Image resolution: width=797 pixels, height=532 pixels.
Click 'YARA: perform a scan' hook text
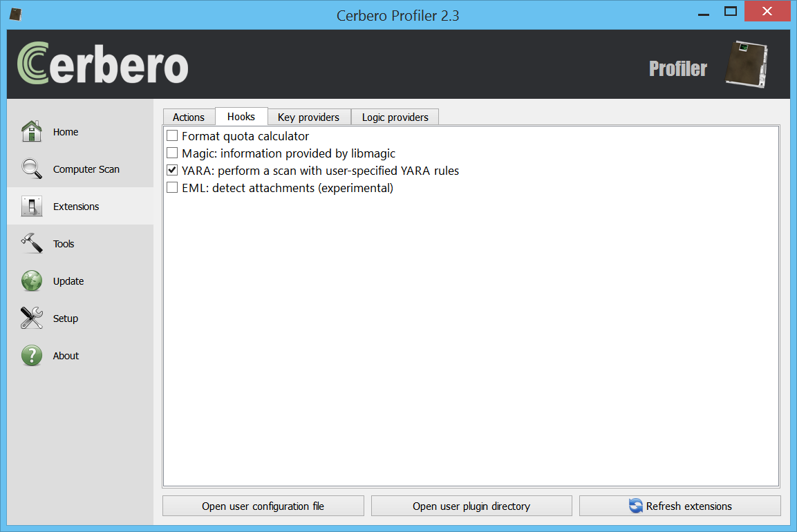[320, 171]
